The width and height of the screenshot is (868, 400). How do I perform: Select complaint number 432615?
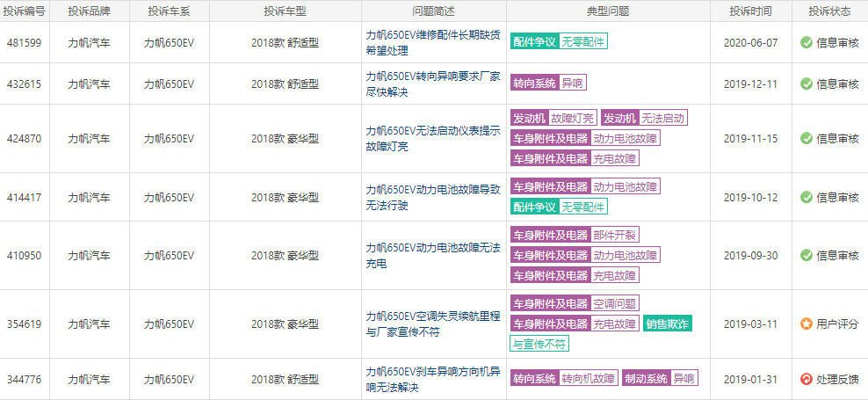click(x=25, y=84)
